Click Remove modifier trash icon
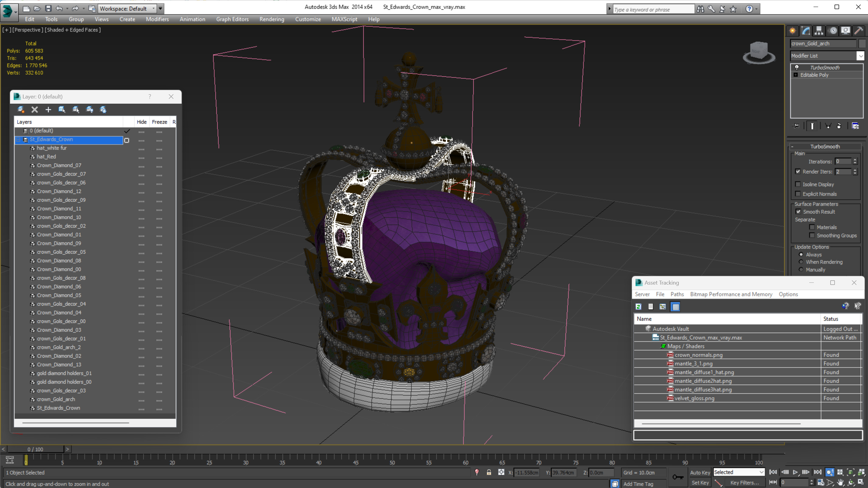The height and width of the screenshot is (488, 868). click(x=839, y=126)
